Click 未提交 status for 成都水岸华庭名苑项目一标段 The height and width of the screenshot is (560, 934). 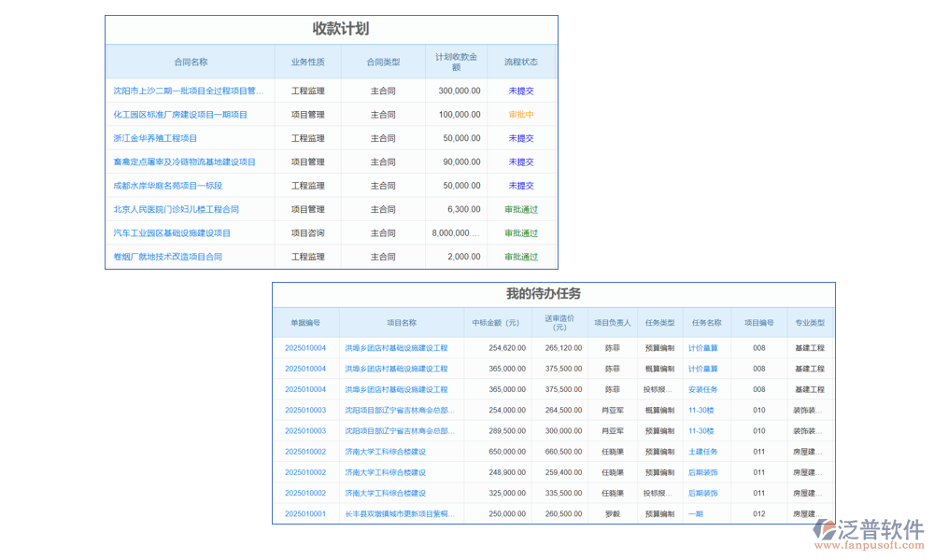pos(522,185)
